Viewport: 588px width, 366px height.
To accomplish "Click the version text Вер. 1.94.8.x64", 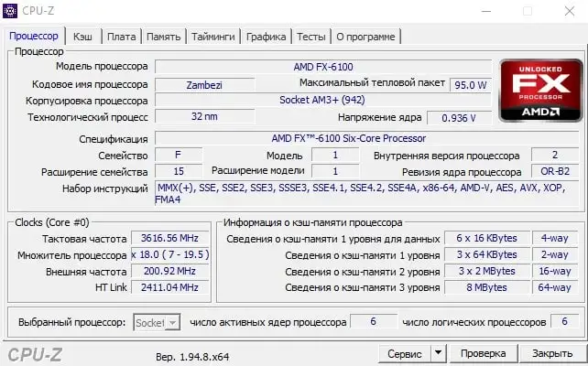I will click(192, 357).
